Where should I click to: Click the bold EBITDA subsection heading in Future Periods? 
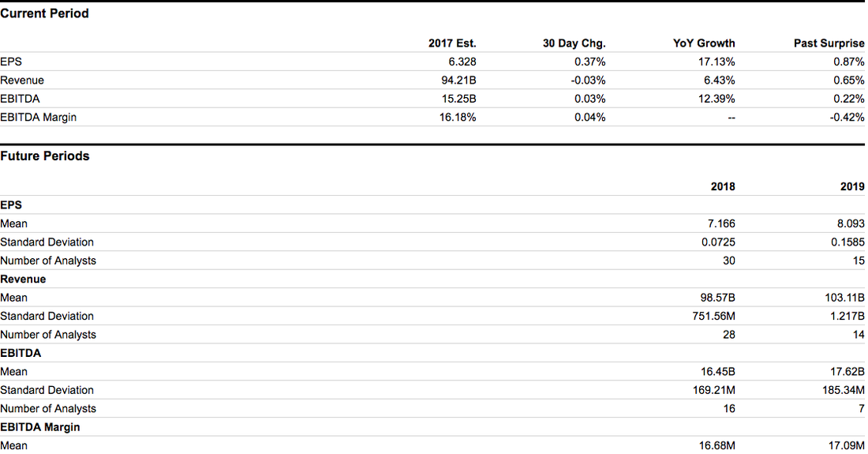(x=21, y=353)
